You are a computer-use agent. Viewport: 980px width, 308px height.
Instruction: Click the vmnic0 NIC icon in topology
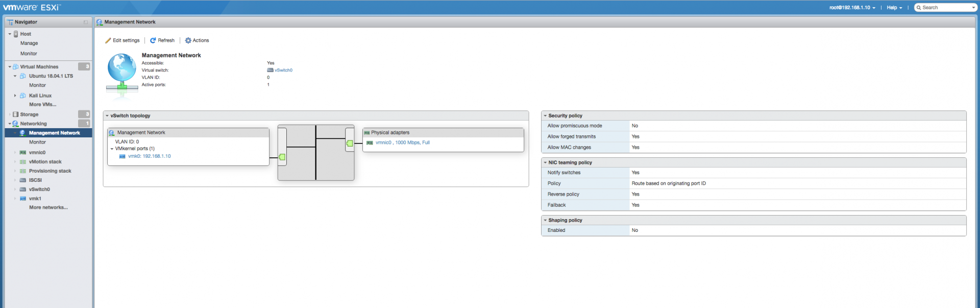pos(370,143)
